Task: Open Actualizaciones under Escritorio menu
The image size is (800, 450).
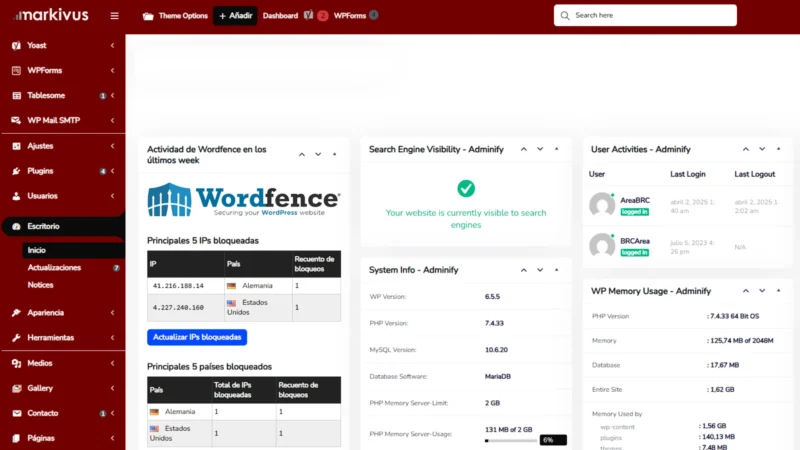Action: [x=54, y=268]
